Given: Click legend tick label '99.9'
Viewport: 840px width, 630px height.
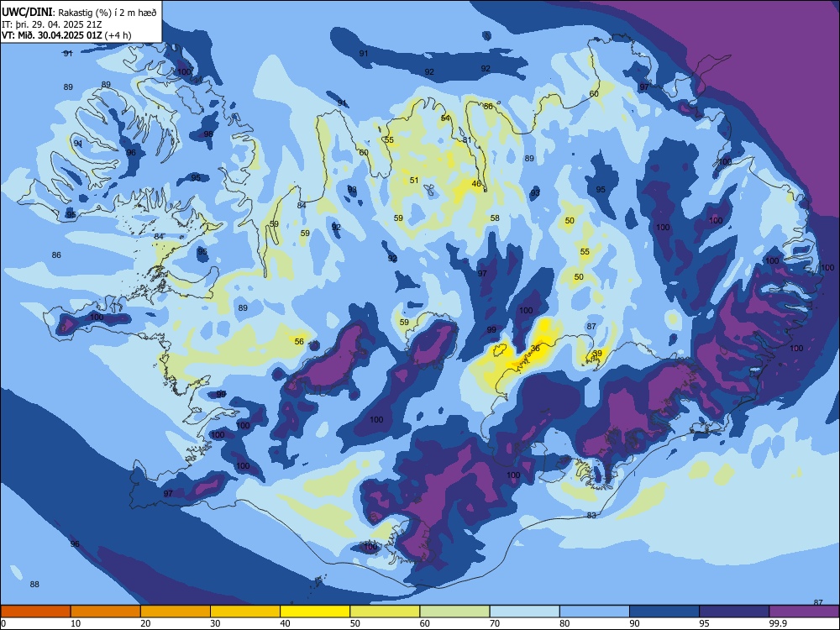Looking at the screenshot, I should [x=778, y=623].
